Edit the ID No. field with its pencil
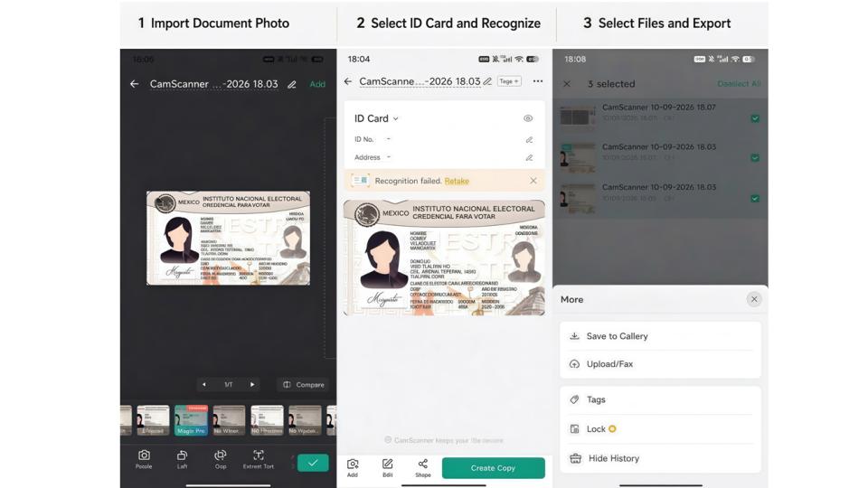The height and width of the screenshot is (488, 868). click(x=529, y=140)
